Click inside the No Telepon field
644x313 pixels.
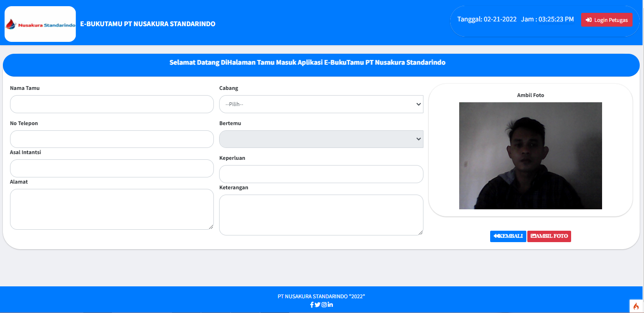(x=111, y=139)
